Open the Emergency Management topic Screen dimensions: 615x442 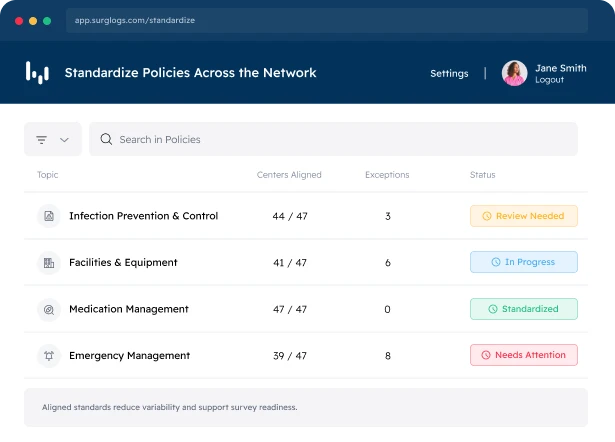click(x=129, y=356)
